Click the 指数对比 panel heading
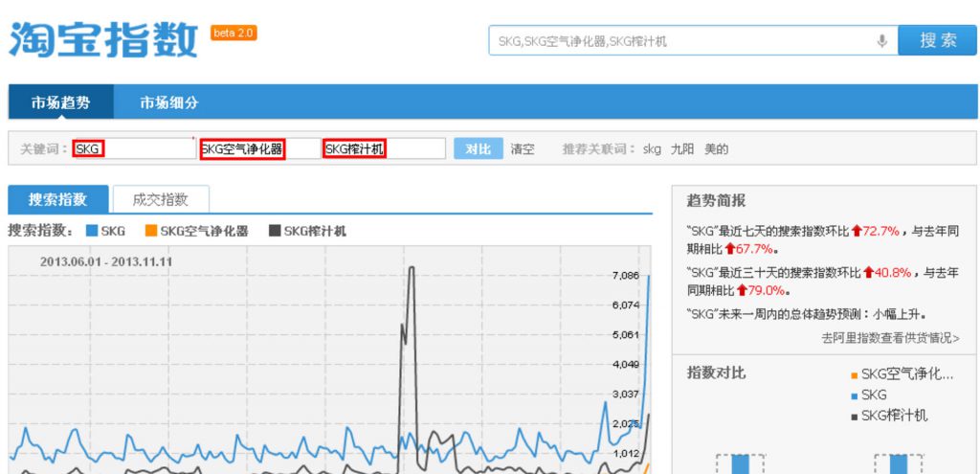This screenshot has width=980, height=474. coord(716,373)
